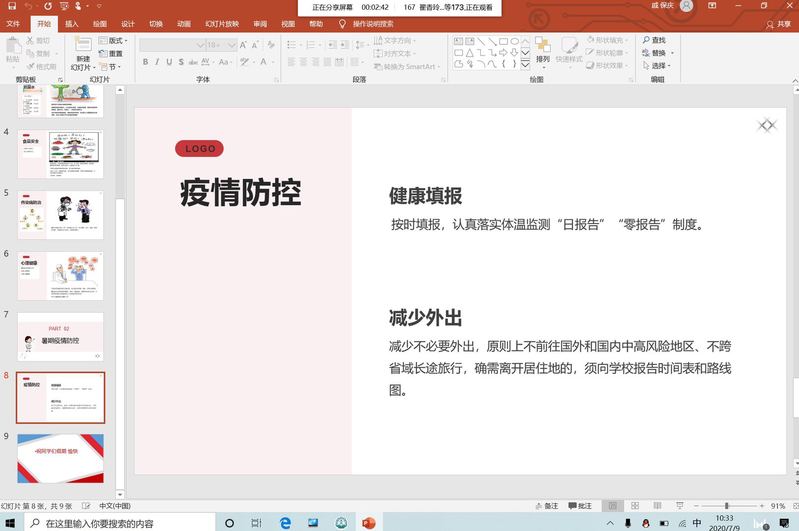This screenshot has width=799, height=531.
Task: Click the zoom slider in status bar
Action: point(727,506)
